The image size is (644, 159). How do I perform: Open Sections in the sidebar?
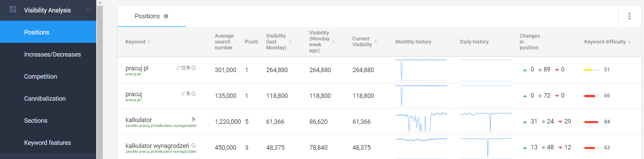click(x=48, y=120)
